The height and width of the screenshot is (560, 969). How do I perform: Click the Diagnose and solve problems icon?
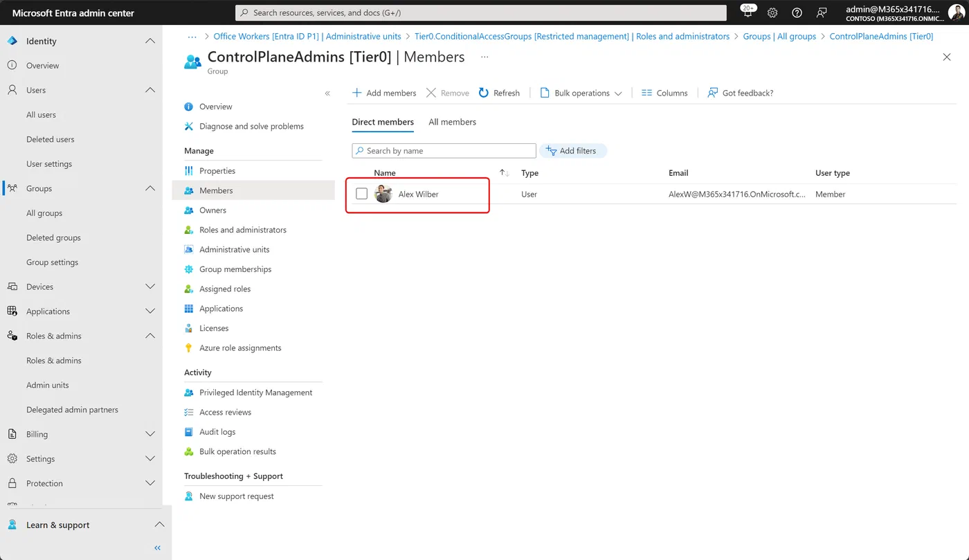(x=189, y=126)
